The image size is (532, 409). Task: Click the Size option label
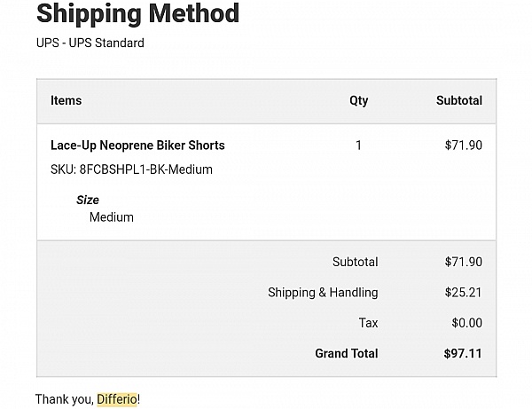pos(88,200)
